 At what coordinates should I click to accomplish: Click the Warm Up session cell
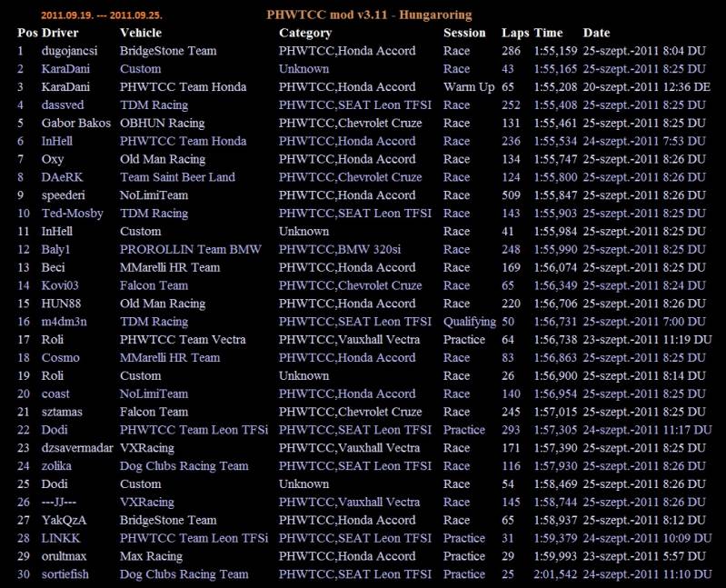click(469, 87)
